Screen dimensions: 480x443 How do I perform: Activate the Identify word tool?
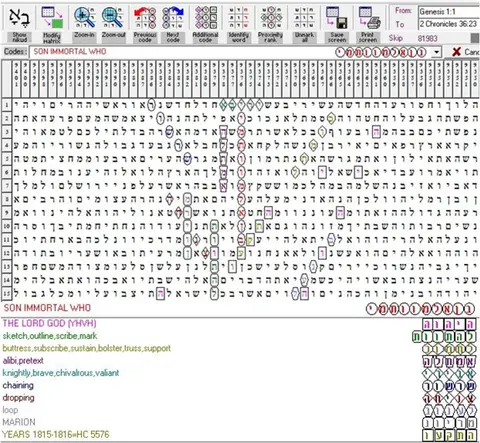(x=239, y=18)
